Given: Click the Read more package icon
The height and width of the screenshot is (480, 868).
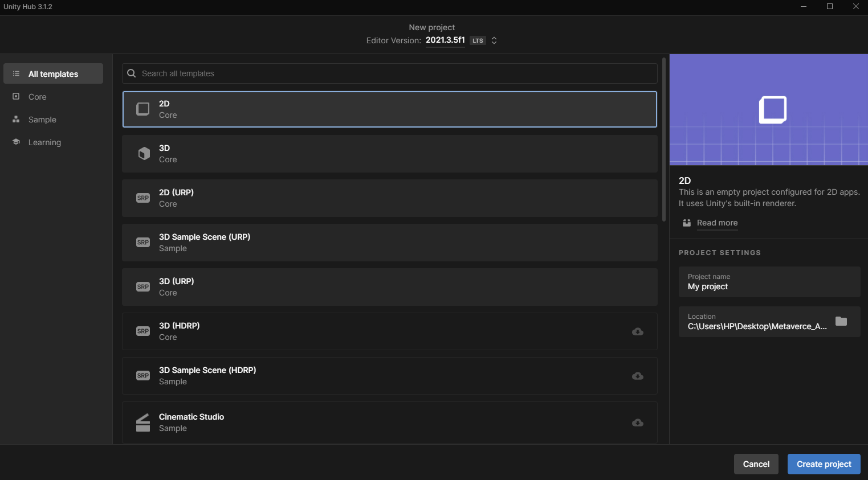Looking at the screenshot, I should 687,223.
